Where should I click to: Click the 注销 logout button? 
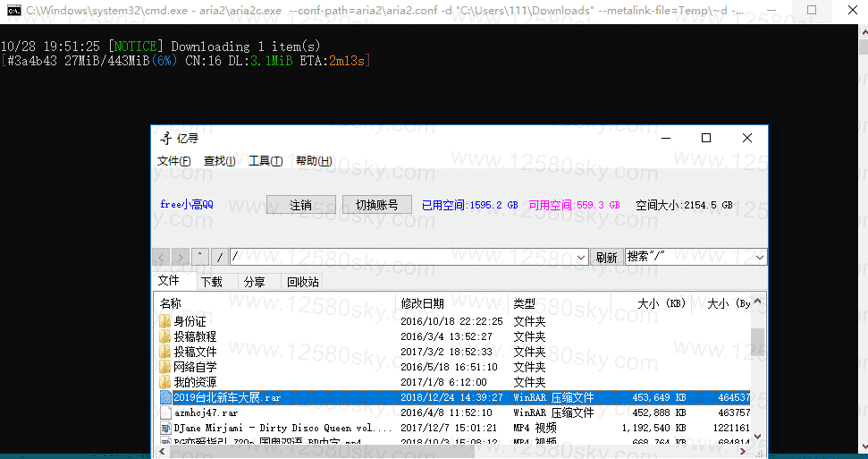coord(301,205)
